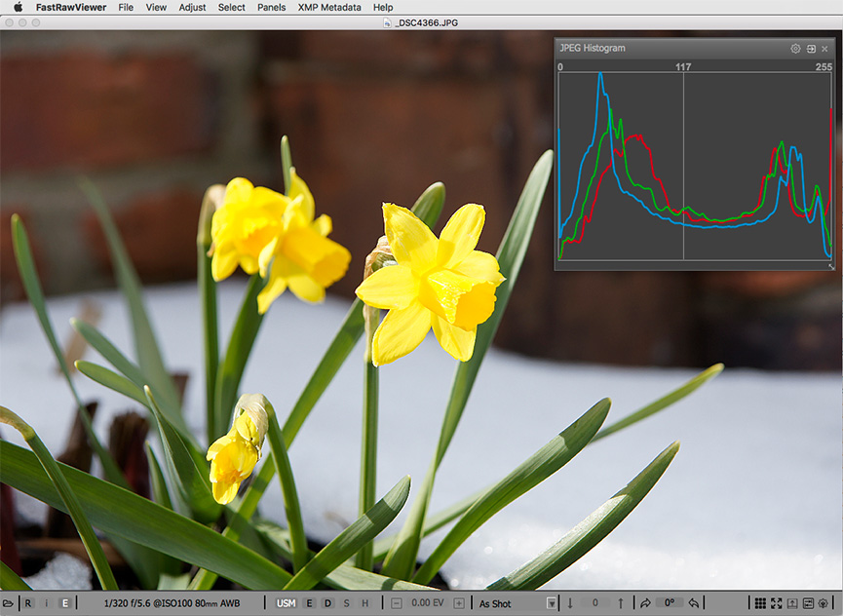Image resolution: width=843 pixels, height=616 pixels.
Task: Dock the JPEG Histogram panel
Action: tap(811, 48)
